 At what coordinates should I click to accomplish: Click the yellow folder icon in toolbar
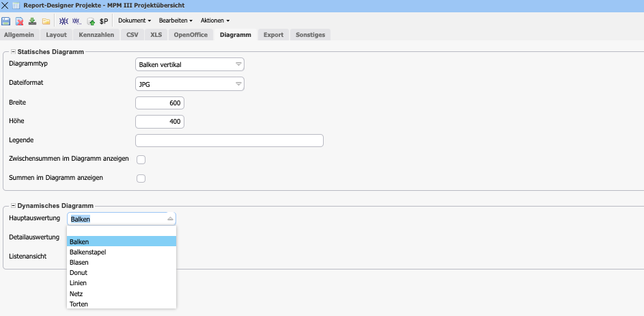click(x=46, y=21)
